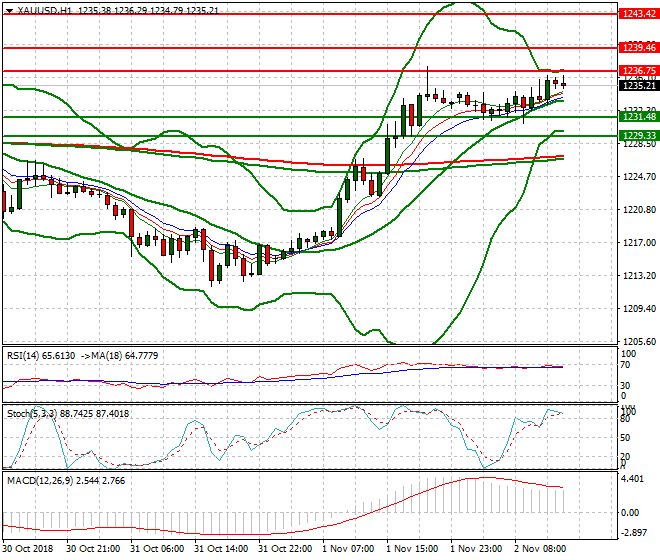Select the 1243.42 red price label
Image resolution: width=660 pixels, height=560 pixels.
(x=638, y=14)
